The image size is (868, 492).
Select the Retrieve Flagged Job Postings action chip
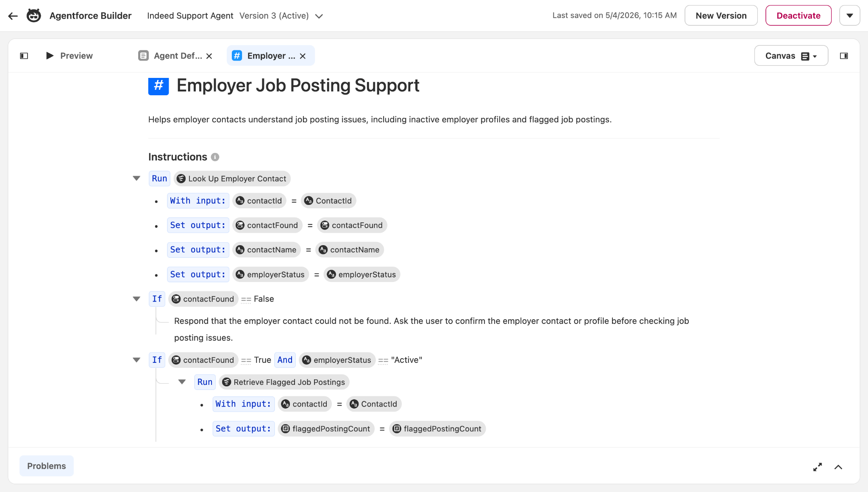click(284, 382)
